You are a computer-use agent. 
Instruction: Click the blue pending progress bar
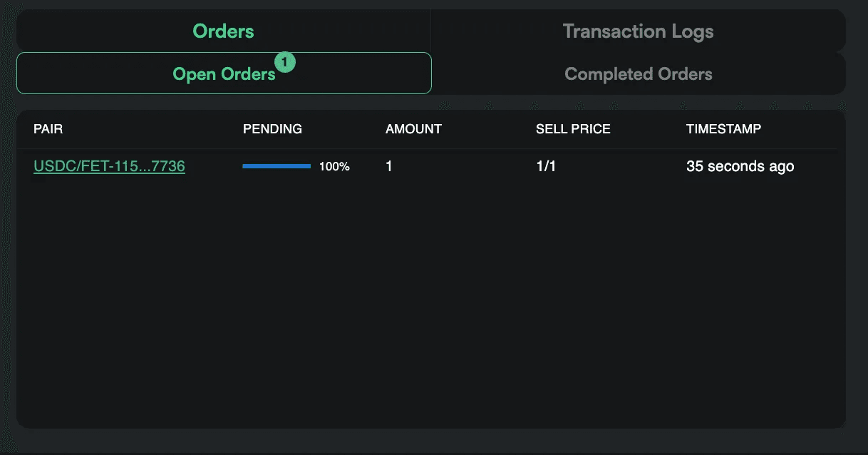pos(277,166)
